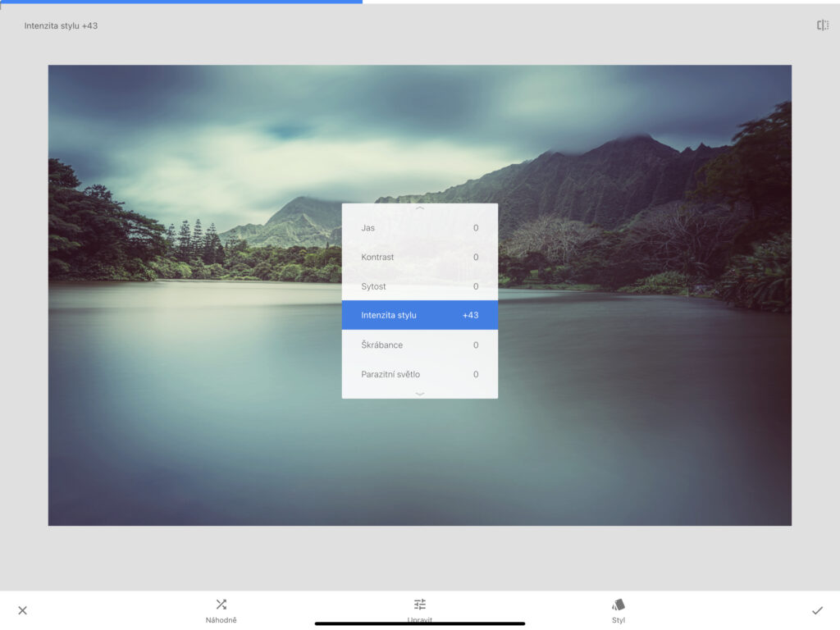Screen dimensions: 840x630
Task: Tap the Styl text label
Action: [x=619, y=620]
